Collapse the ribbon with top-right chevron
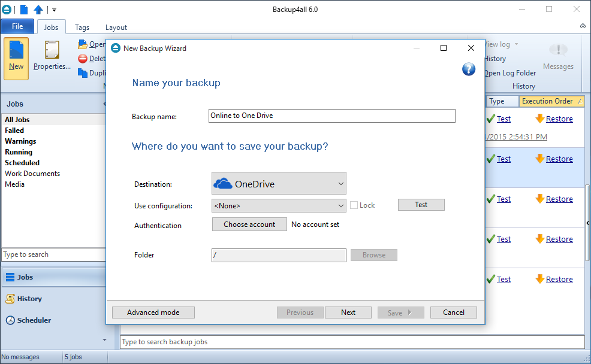The height and width of the screenshot is (364, 591). (583, 26)
